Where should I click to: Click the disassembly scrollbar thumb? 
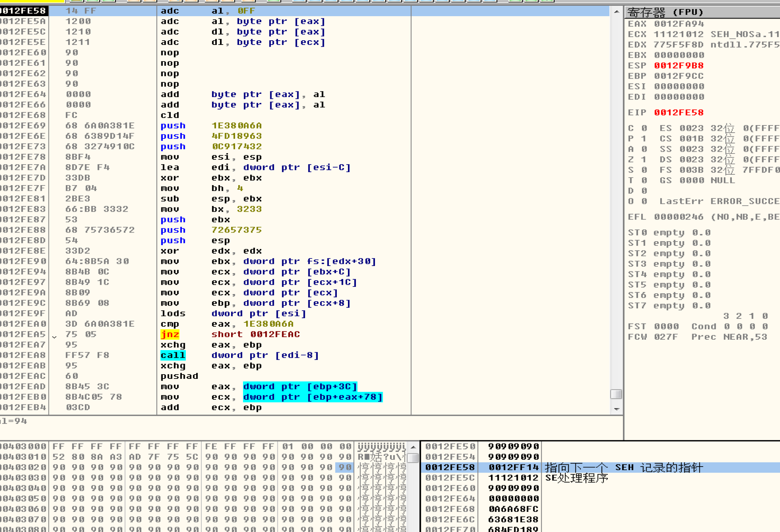tap(616, 394)
